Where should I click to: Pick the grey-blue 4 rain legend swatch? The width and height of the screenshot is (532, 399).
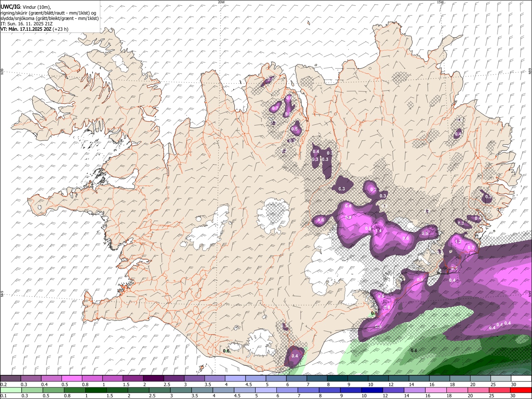(x=223, y=390)
